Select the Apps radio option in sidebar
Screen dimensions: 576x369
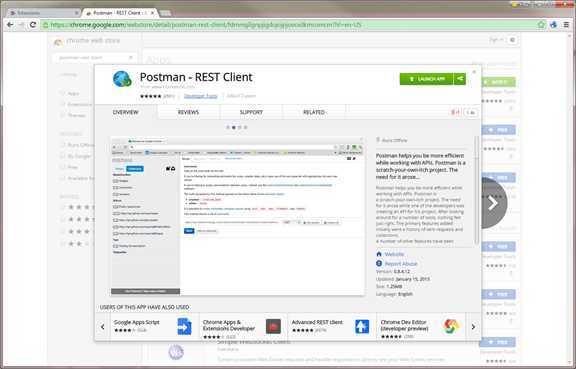63,93
